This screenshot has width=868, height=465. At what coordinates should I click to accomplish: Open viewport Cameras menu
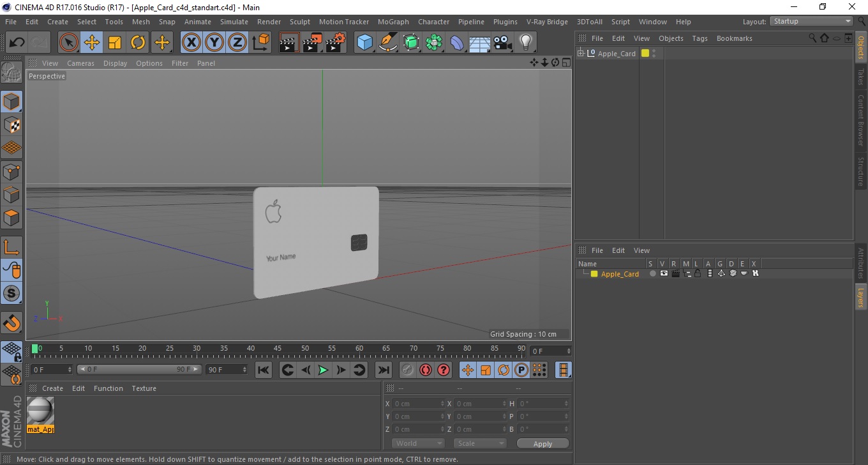[x=80, y=63]
